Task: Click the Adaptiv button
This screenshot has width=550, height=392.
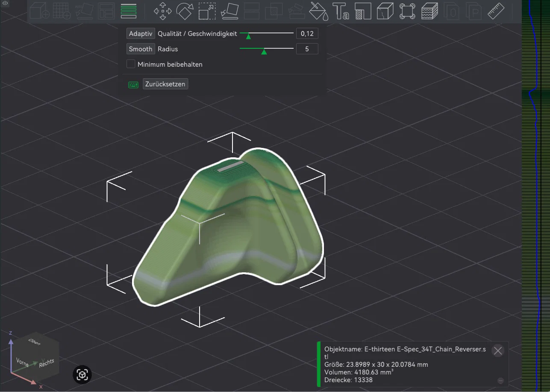Action: [x=141, y=34]
